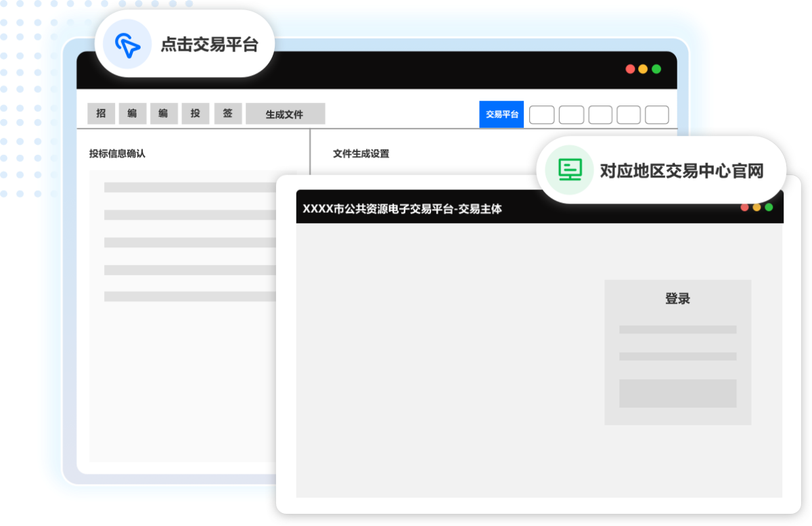
Task: Toggle the first empty box beside 交易平台
Action: click(541, 114)
